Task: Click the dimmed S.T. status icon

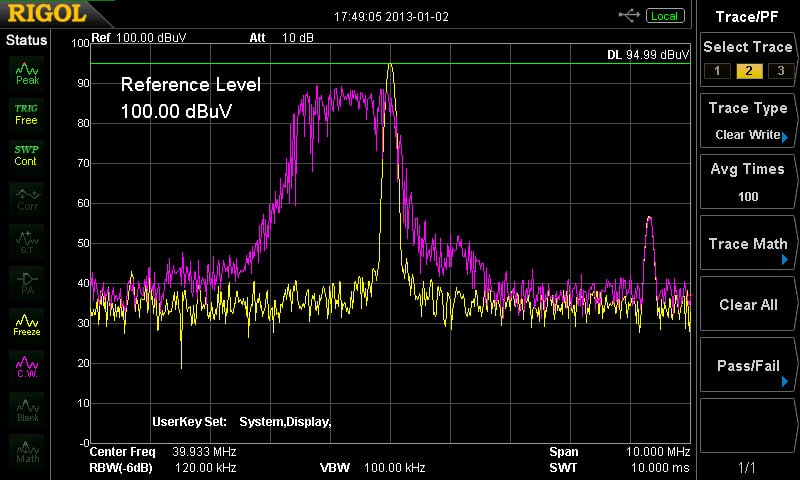Action: tap(27, 241)
